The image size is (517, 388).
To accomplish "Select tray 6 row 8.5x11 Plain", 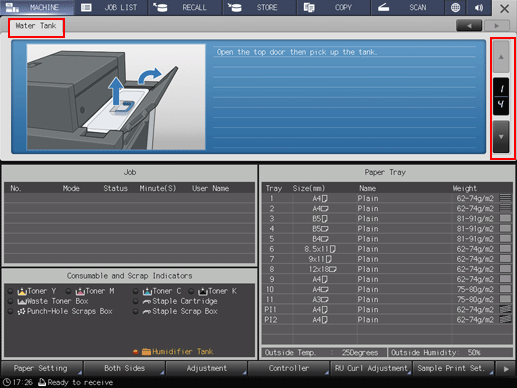I will tap(387, 249).
